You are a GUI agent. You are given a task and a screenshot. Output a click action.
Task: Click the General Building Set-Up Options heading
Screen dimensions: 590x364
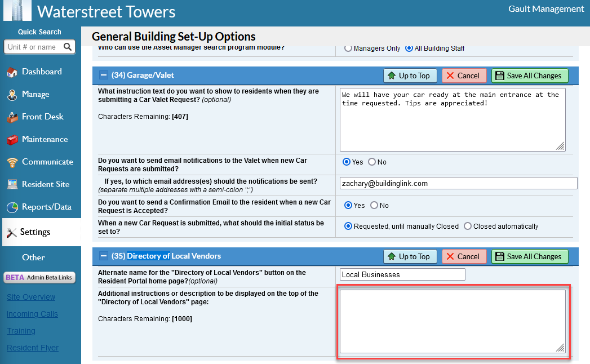click(174, 37)
